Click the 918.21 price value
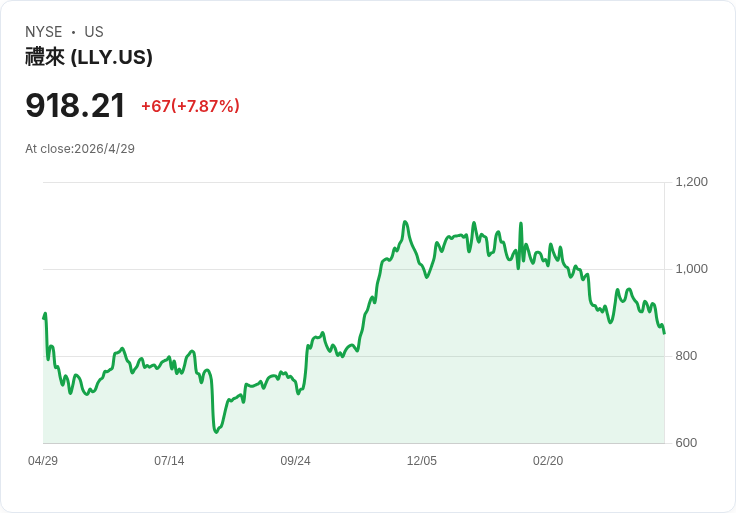Screen dimensions: 736x513 [x=75, y=105]
